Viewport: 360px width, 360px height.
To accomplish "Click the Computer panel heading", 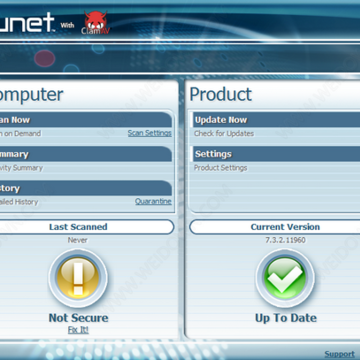I will [31, 95].
